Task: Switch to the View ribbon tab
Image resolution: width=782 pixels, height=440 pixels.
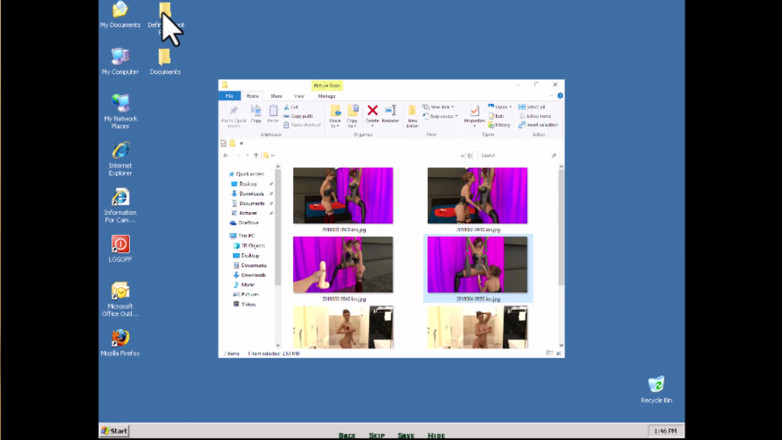Action: click(x=299, y=96)
